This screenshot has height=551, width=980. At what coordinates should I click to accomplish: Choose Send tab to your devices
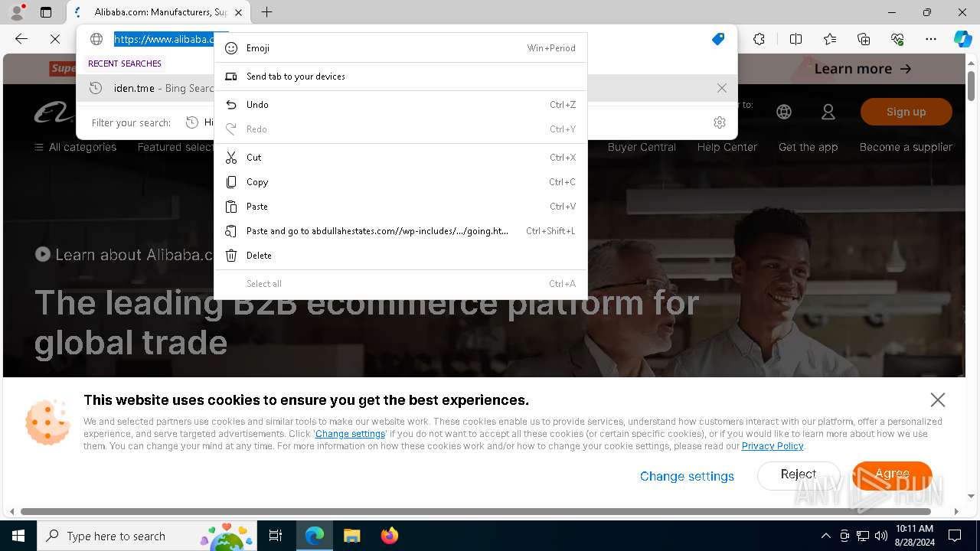(x=400, y=77)
